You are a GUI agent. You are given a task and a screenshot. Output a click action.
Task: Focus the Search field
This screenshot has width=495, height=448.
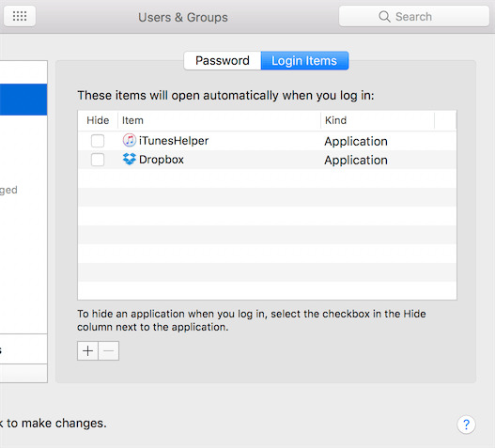414,16
